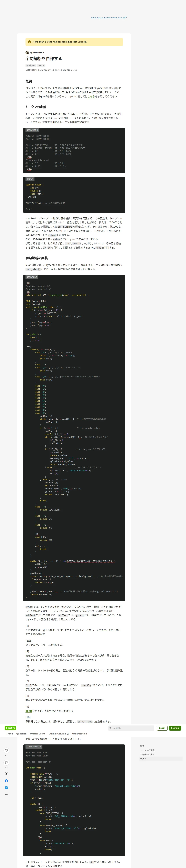This screenshot has height=868, width=186.
Task: Open the Official Column tab
Action: coord(58,734)
